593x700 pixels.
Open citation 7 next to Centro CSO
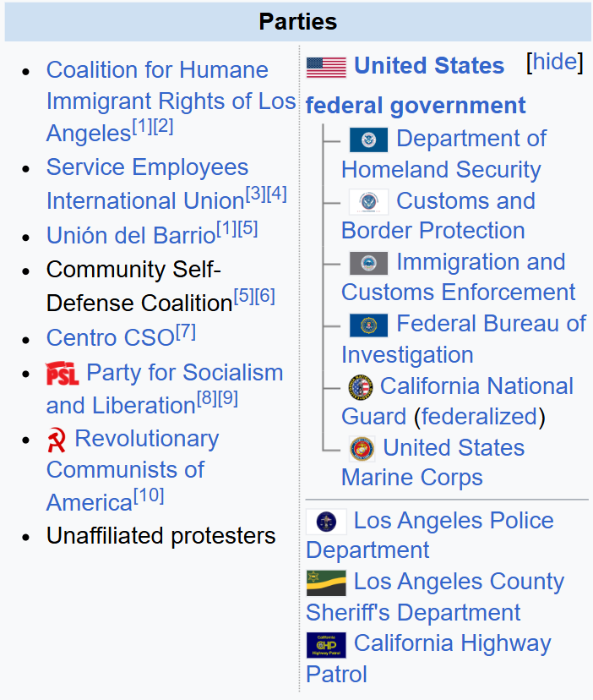pos(186,331)
